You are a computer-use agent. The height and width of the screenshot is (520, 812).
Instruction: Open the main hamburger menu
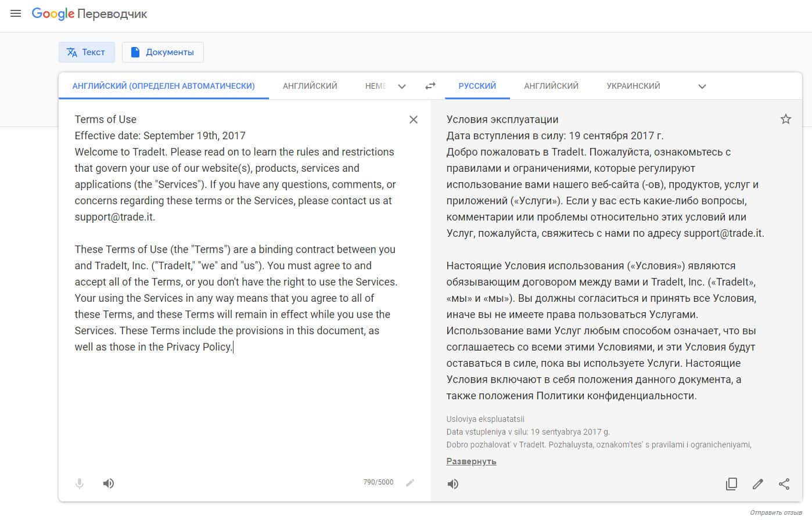point(16,13)
